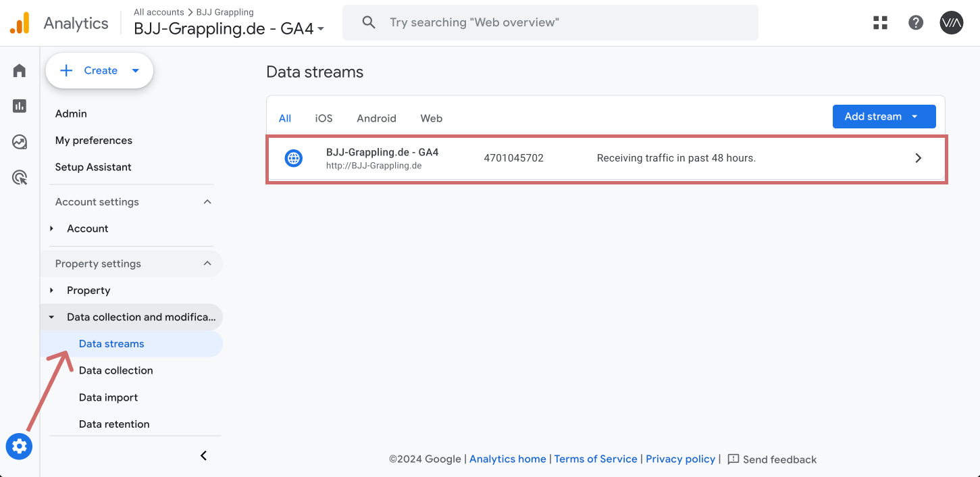Click the Google Analytics logo
This screenshot has width=980, height=477.
tap(20, 23)
